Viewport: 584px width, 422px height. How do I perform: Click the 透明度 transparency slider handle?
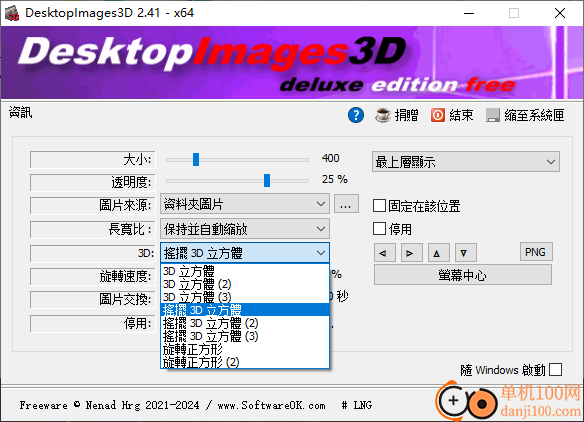pos(267,181)
